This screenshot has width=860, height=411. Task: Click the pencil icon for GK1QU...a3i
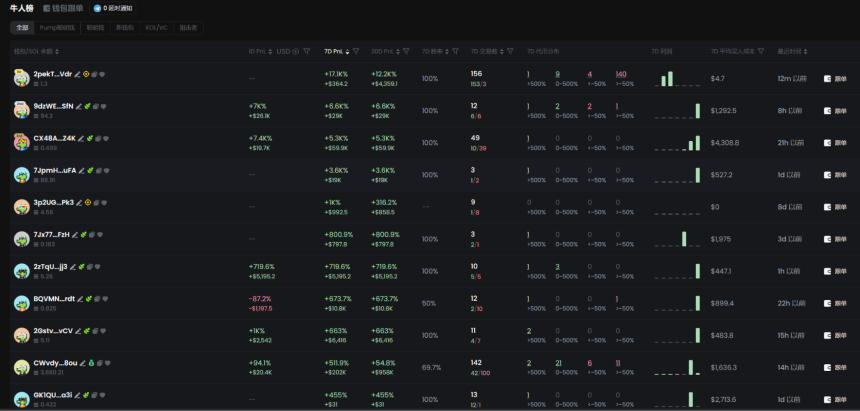[77, 395]
